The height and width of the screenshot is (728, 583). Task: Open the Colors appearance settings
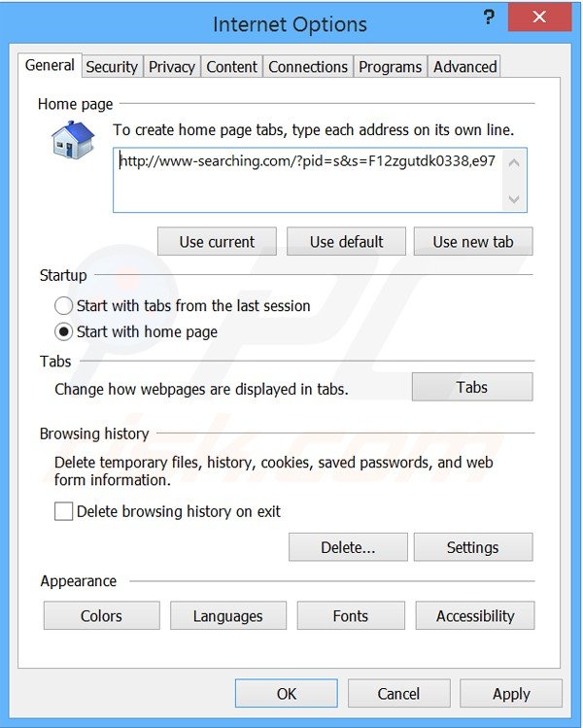pos(101,616)
